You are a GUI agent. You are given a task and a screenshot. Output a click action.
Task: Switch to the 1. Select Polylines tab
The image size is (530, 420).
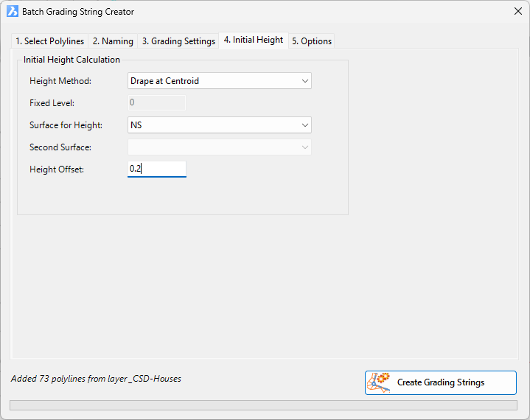tap(49, 41)
